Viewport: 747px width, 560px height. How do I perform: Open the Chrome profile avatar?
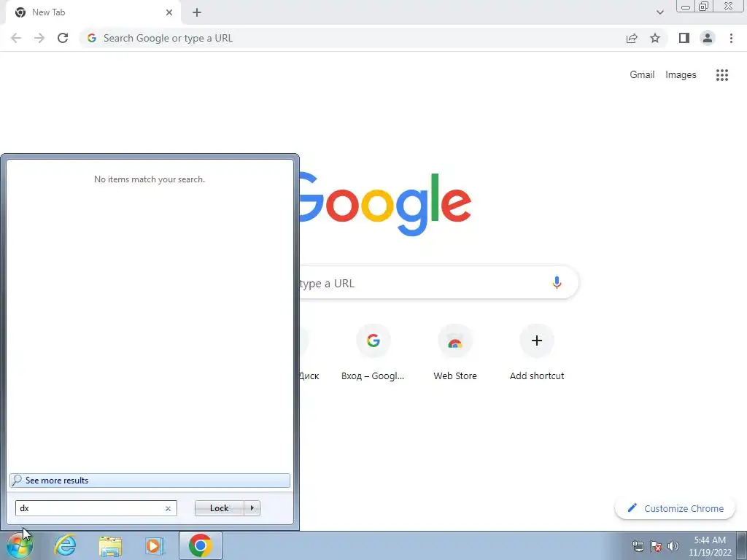click(x=708, y=38)
